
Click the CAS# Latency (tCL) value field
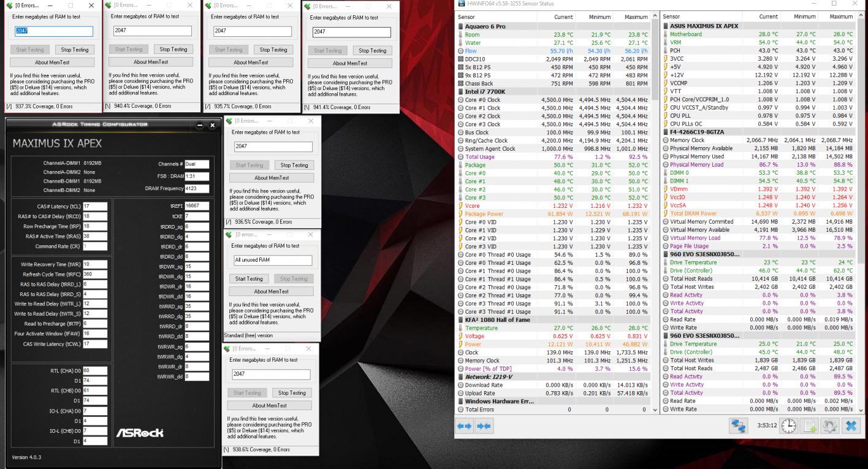(x=95, y=207)
